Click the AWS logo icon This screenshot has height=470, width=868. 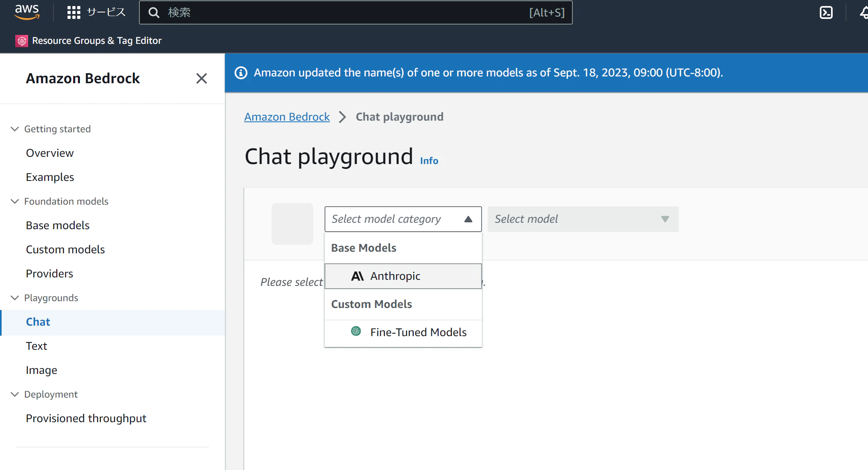pyautogui.click(x=27, y=12)
